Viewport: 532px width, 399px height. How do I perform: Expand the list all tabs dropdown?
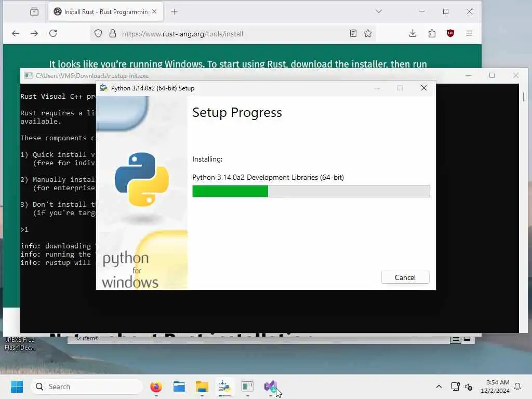tap(379, 11)
